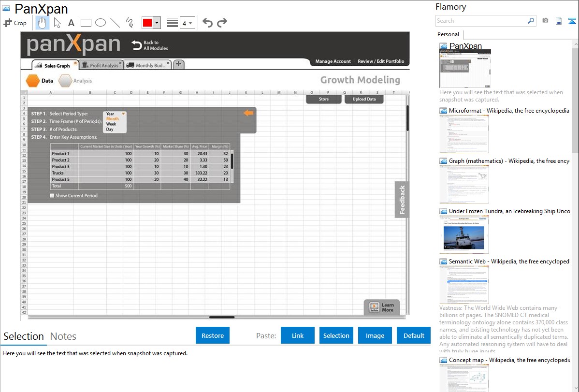579x392 pixels.
Task: Click the magnifying glass search icon
Action: click(x=531, y=21)
